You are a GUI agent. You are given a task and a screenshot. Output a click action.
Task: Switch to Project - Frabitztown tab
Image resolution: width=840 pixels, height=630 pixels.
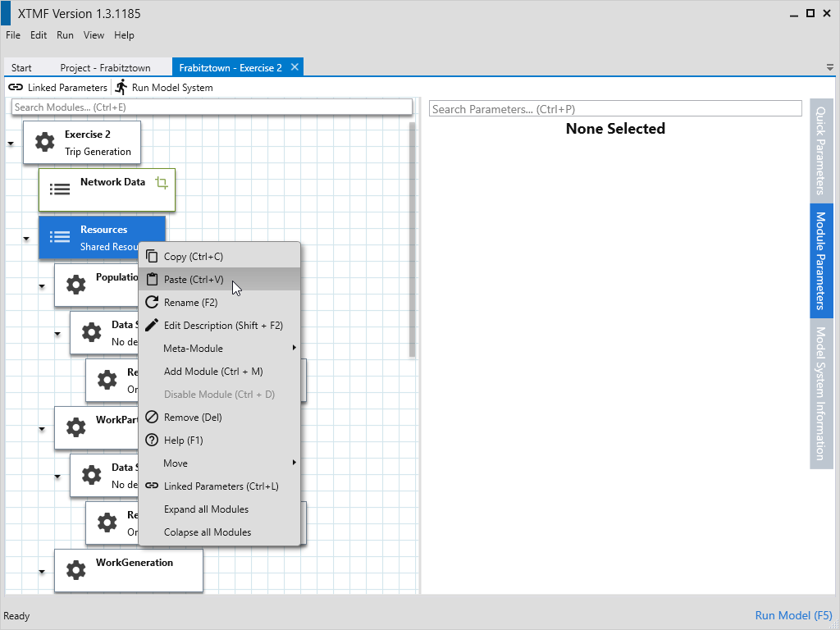pyautogui.click(x=105, y=68)
